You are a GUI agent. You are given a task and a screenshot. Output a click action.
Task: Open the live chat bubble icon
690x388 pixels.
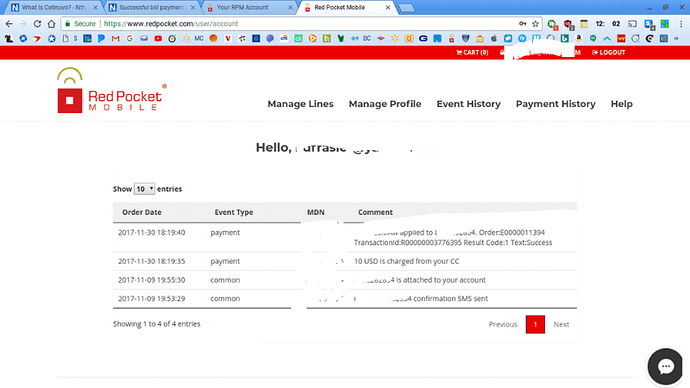(665, 366)
